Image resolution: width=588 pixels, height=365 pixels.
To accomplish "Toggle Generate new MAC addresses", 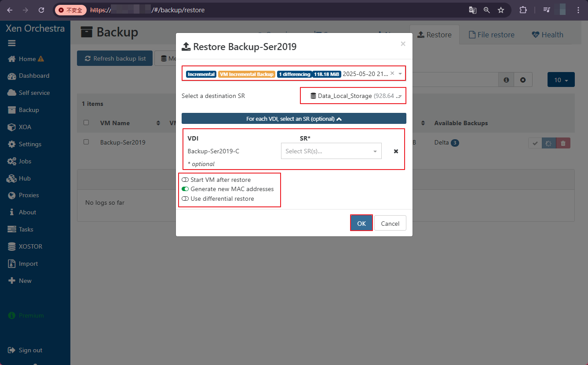I will [x=185, y=189].
